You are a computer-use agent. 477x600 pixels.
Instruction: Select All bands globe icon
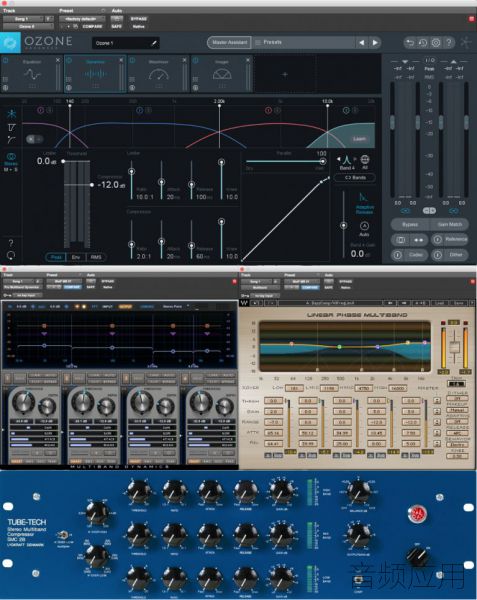point(365,159)
